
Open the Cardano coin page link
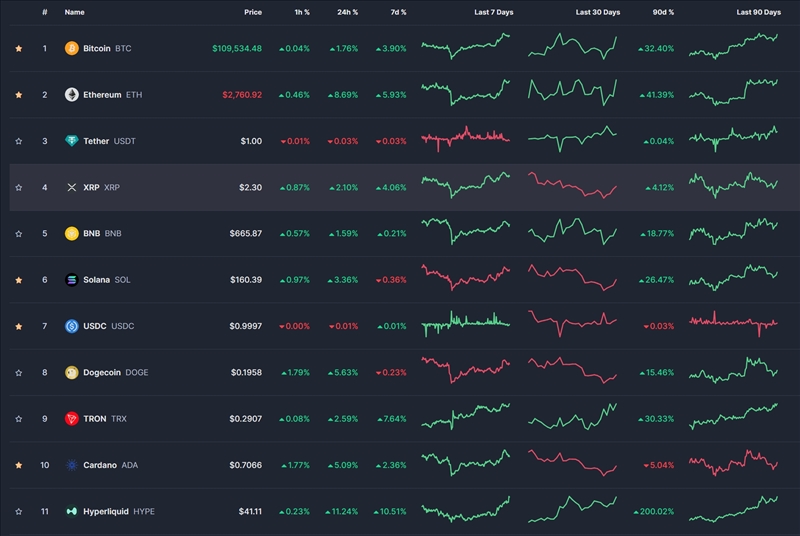(x=99, y=465)
